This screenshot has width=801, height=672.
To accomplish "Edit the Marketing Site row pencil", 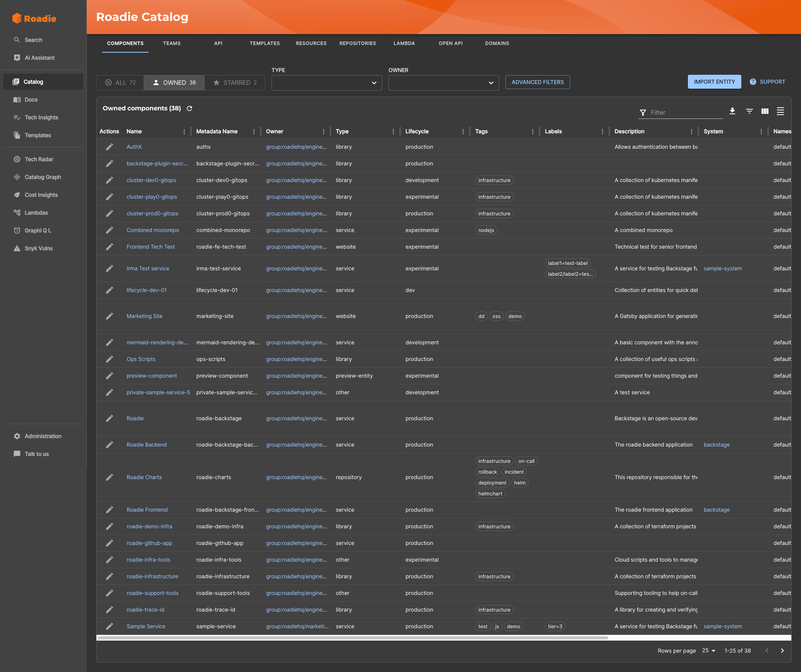I will pos(110,316).
